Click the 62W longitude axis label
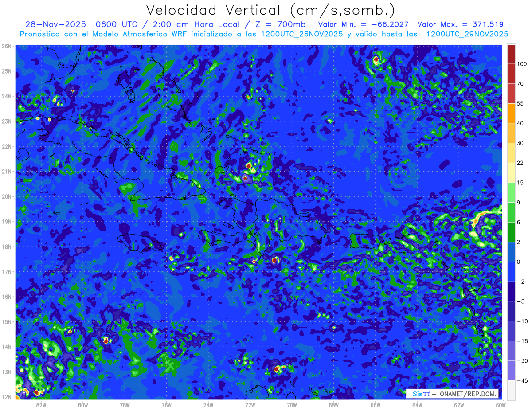This screenshot has height=411, width=532. [459, 404]
